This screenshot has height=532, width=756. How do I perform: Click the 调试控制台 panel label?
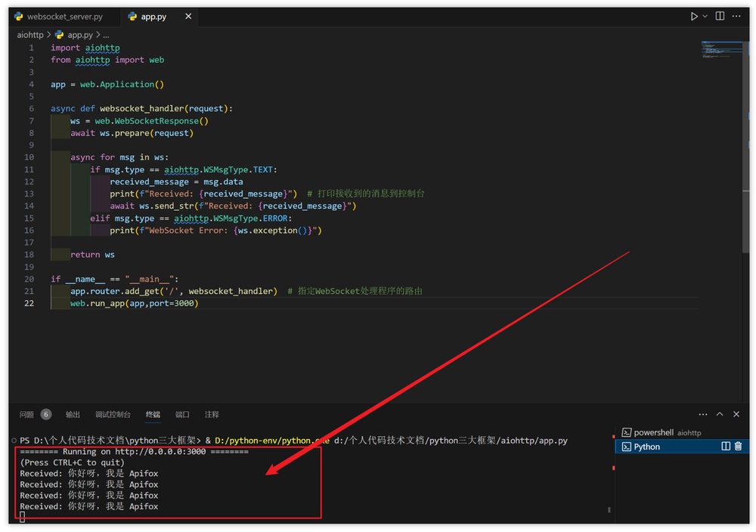113,414
